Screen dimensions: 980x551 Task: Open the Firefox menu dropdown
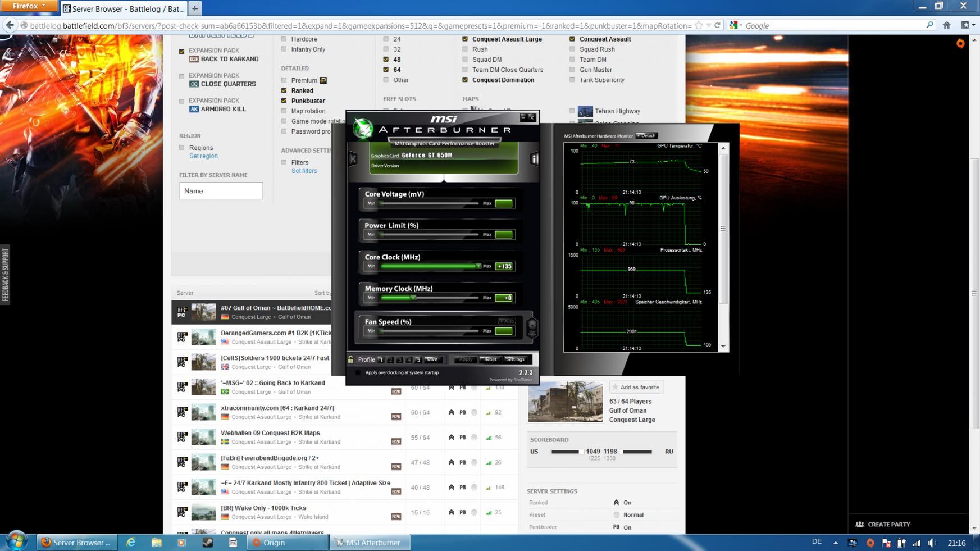pos(29,6)
